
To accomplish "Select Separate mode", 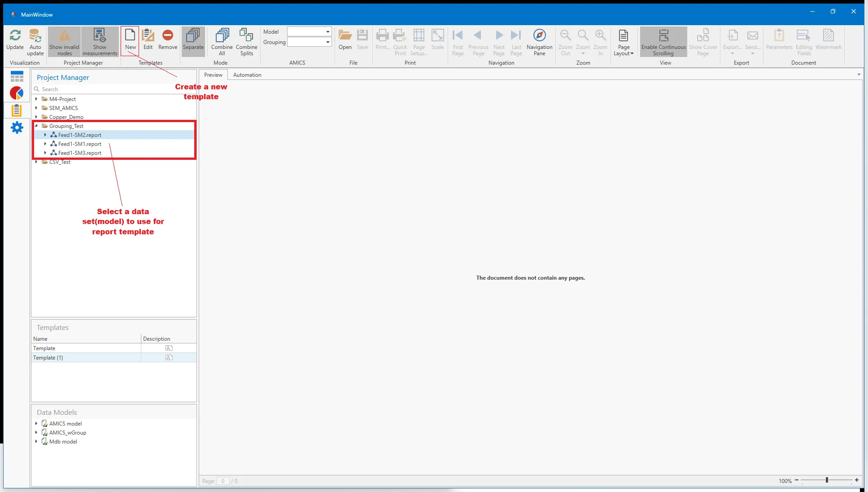I will tap(193, 41).
